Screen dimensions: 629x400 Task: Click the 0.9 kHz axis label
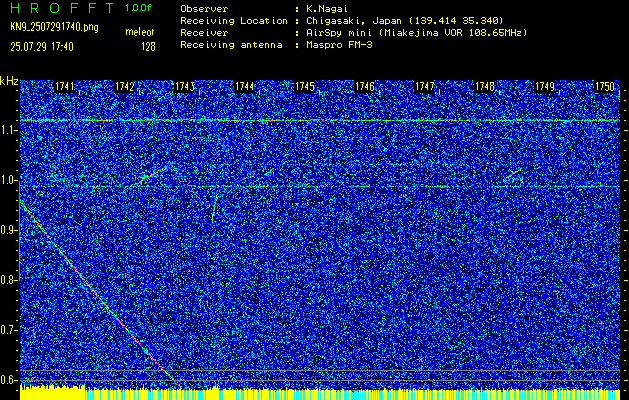pyautogui.click(x=8, y=230)
